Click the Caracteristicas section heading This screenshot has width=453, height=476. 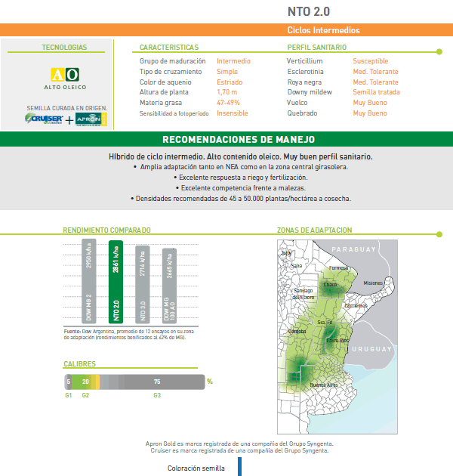169,48
